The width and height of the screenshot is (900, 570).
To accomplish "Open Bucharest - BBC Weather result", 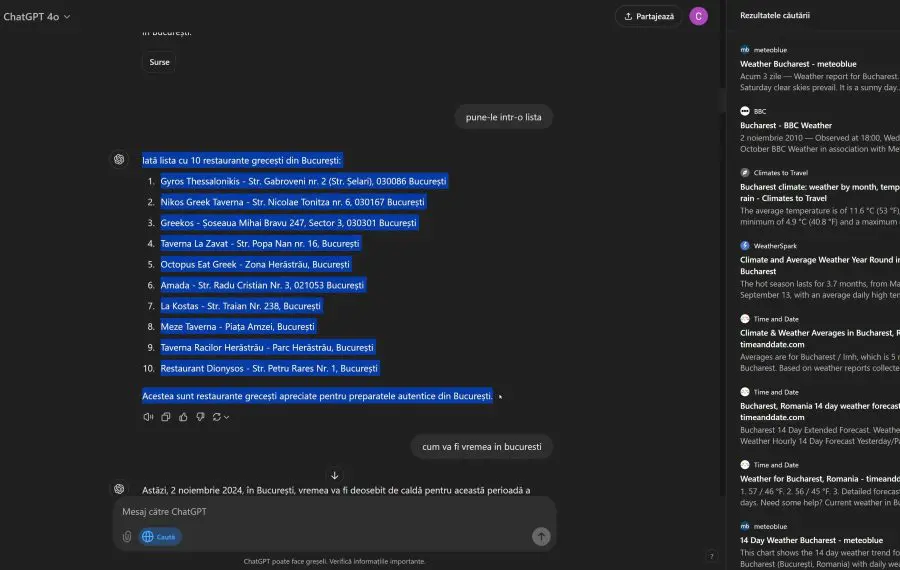I will 786,125.
